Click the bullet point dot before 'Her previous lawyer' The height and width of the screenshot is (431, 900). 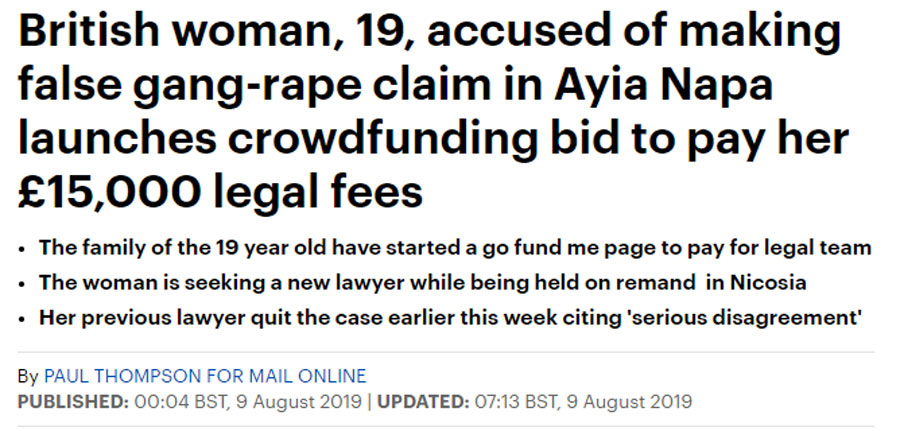tap(22, 319)
